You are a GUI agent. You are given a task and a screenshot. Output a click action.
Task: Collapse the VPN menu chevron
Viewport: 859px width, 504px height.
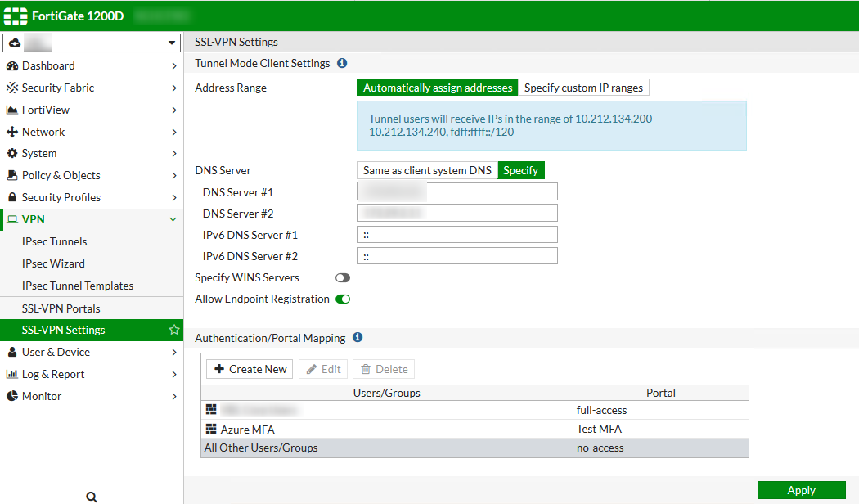(x=173, y=219)
